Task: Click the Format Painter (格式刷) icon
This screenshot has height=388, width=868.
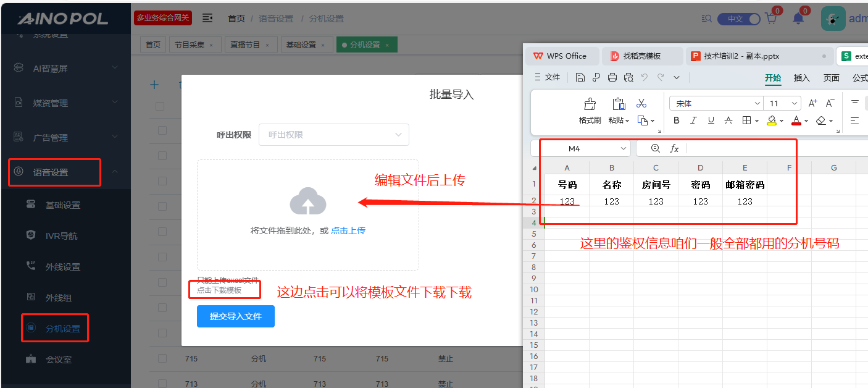Action: pos(590,104)
